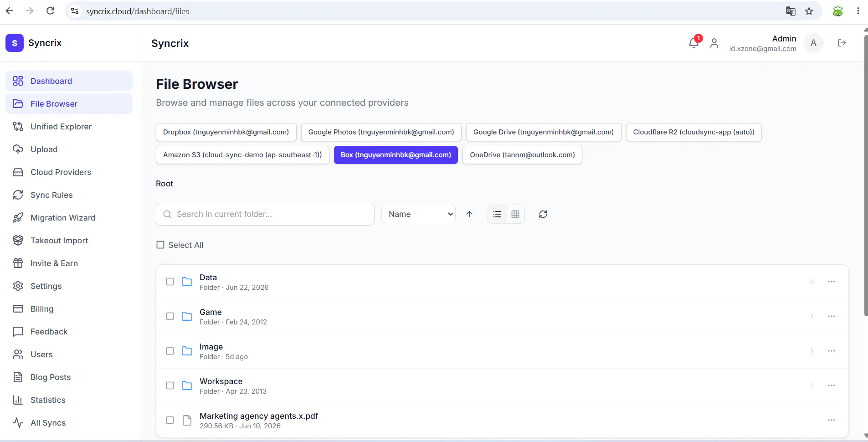Screen dimensions: 868x442
Task: Expand the Game folder chevron
Action: (812, 316)
